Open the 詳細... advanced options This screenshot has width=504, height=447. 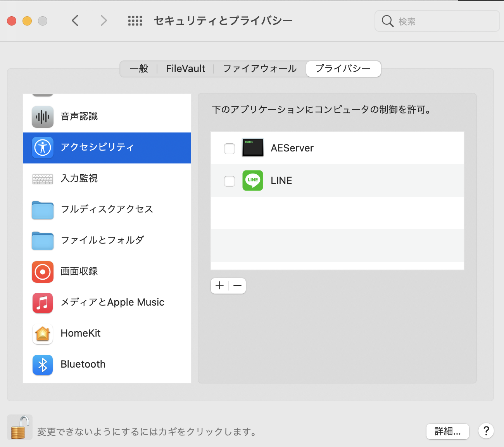click(x=448, y=431)
